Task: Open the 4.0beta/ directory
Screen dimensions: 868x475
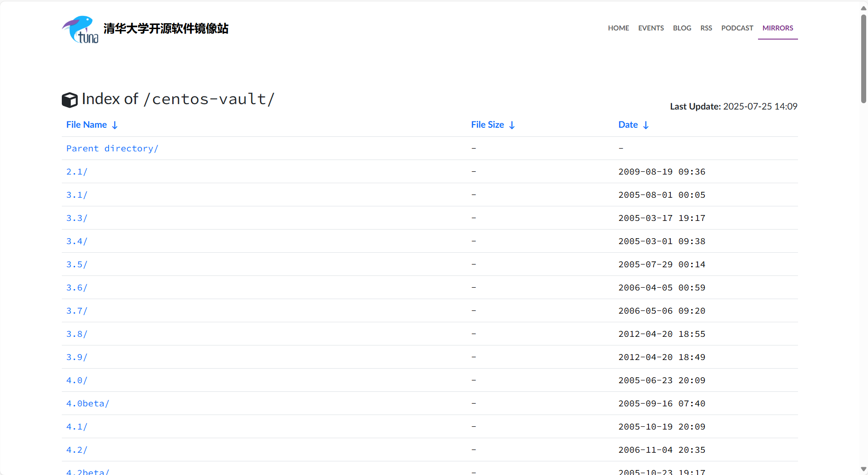Action: (x=88, y=404)
